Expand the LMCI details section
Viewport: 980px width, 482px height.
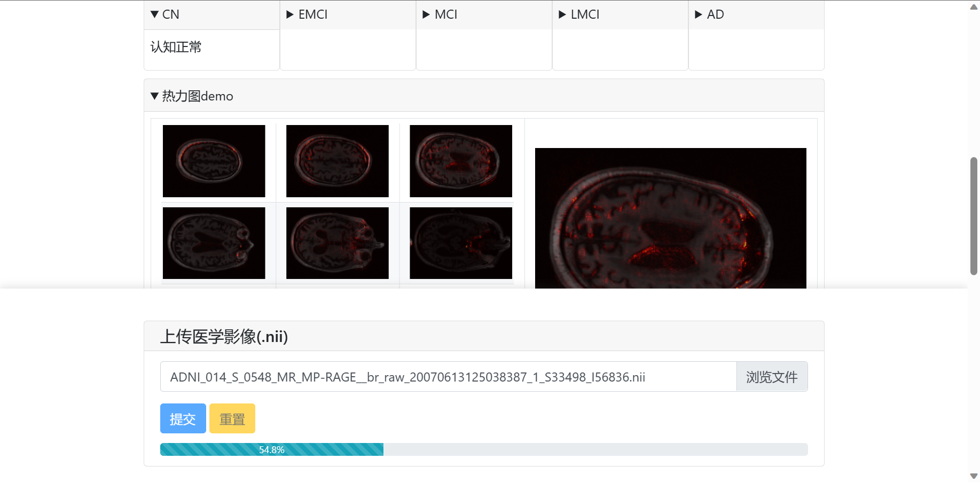(x=579, y=14)
